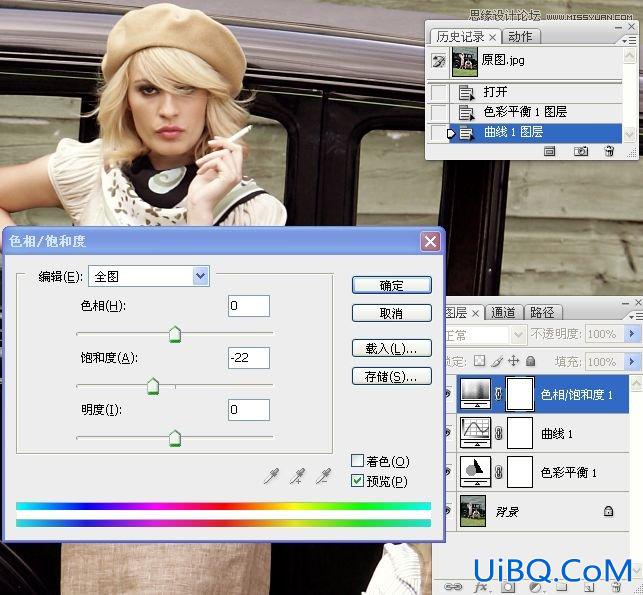Click the layer mask thumbnail of 色相/饱和度 1

520,394
